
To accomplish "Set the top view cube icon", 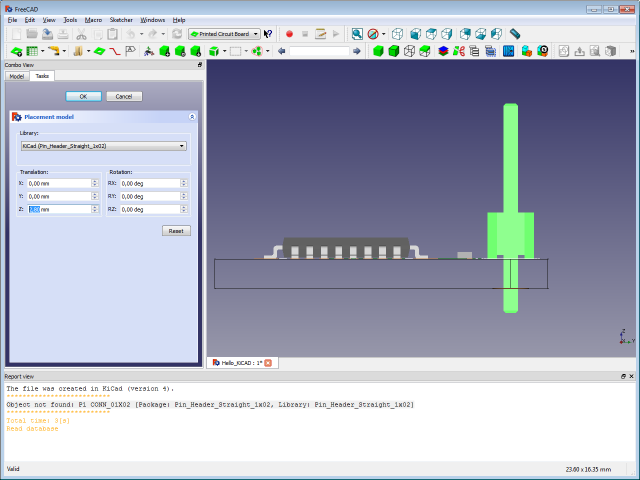I will (431, 34).
